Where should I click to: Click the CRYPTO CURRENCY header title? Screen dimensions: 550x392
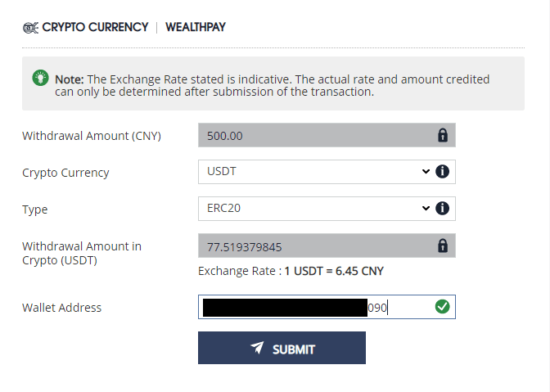click(x=95, y=28)
